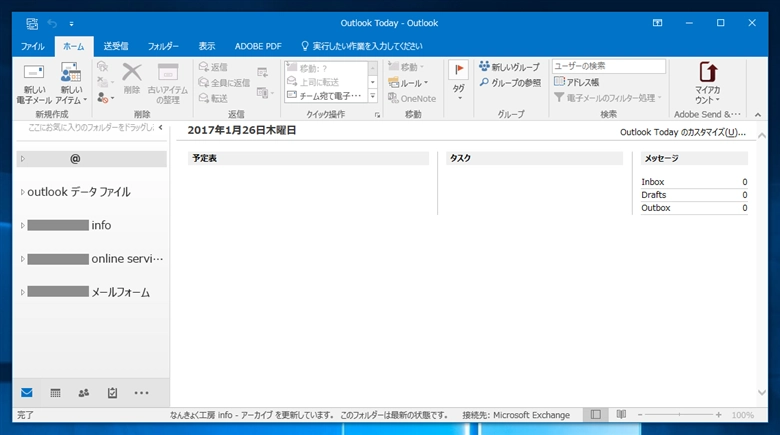
Task: Open more navigation options (…)
Action: coord(141,393)
